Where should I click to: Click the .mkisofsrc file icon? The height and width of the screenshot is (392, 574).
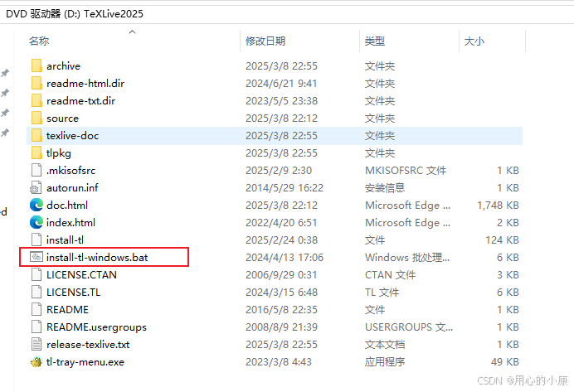[x=36, y=170]
